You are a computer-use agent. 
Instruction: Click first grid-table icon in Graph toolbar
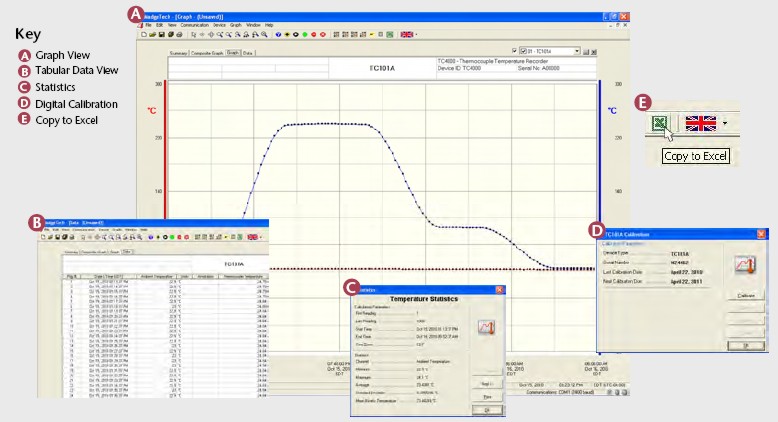pos(336,35)
